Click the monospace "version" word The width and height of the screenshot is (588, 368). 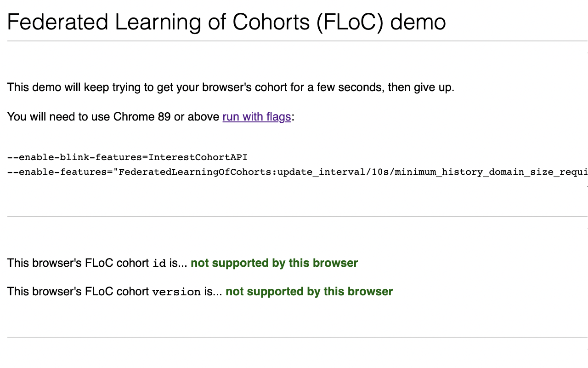(176, 292)
